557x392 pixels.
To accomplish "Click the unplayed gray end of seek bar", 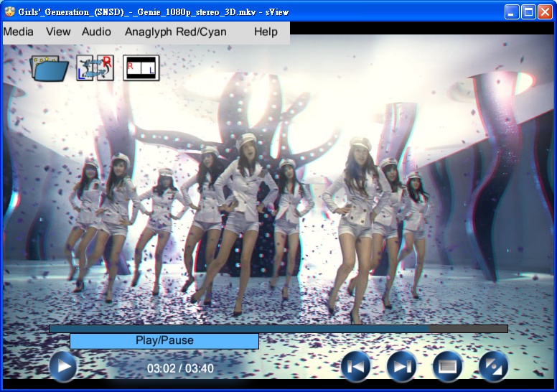I will 468,329.
